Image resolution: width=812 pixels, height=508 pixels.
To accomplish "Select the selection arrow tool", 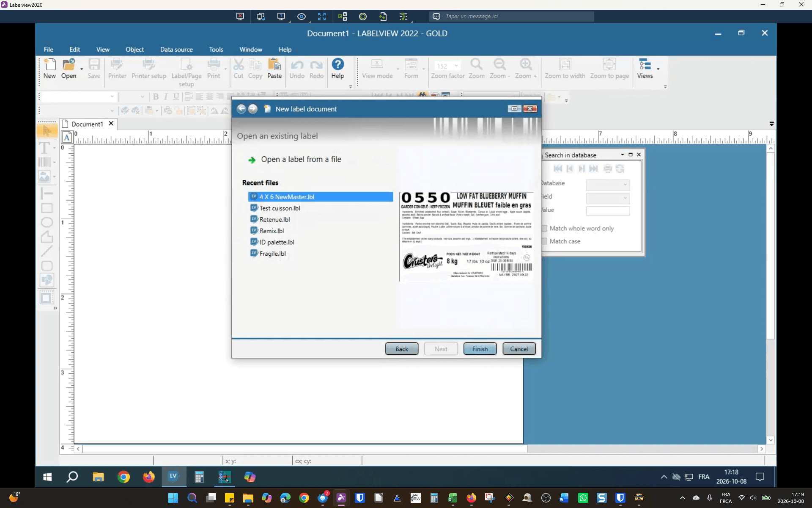I will pos(47,131).
